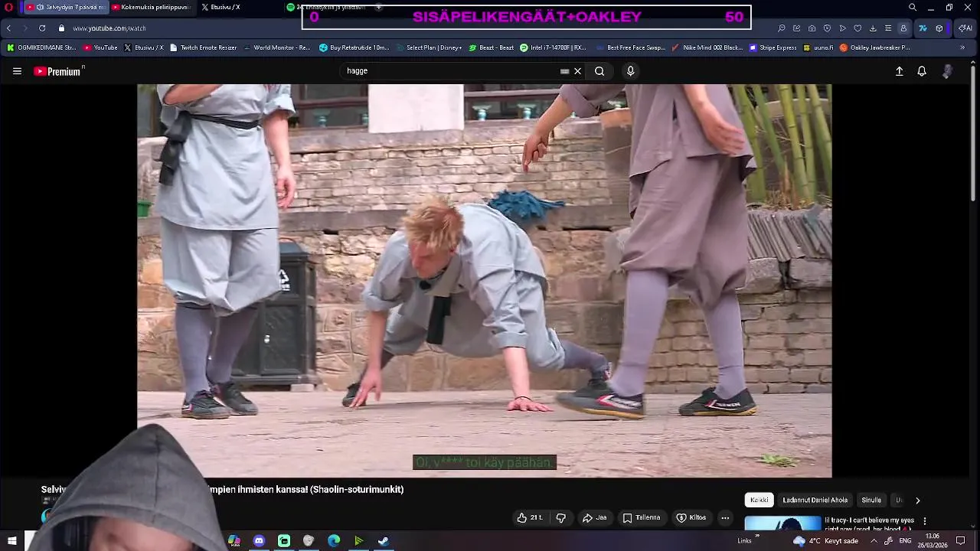Open the Select Plan Disney+ bookmark

pos(429,47)
